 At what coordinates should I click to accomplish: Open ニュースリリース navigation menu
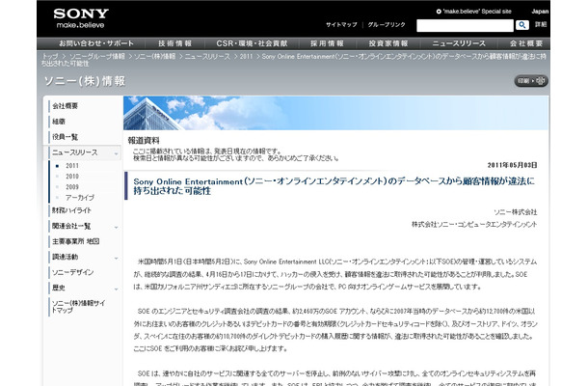[x=459, y=43]
